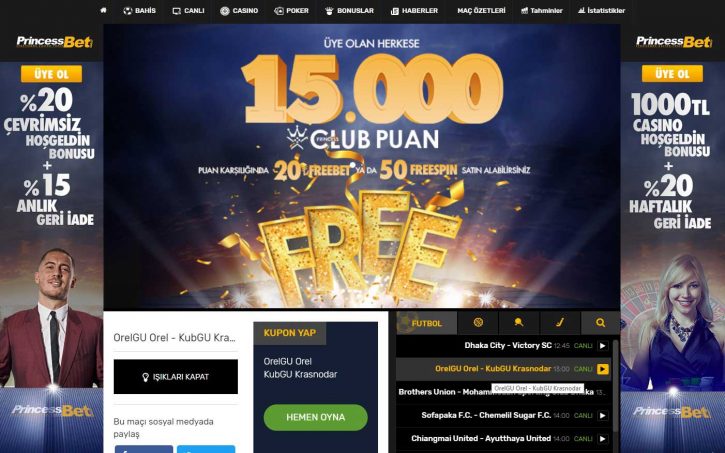Open the table tennis sport tab icon
Image resolution: width=725 pixels, height=453 pixels.
pos(519,323)
